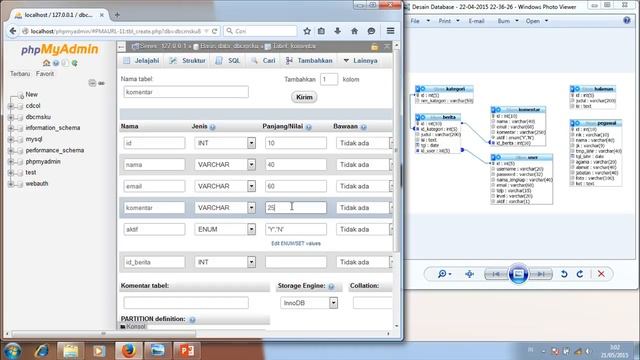Open the Struktur tab
This screenshot has height=360, width=640.
(188, 60)
